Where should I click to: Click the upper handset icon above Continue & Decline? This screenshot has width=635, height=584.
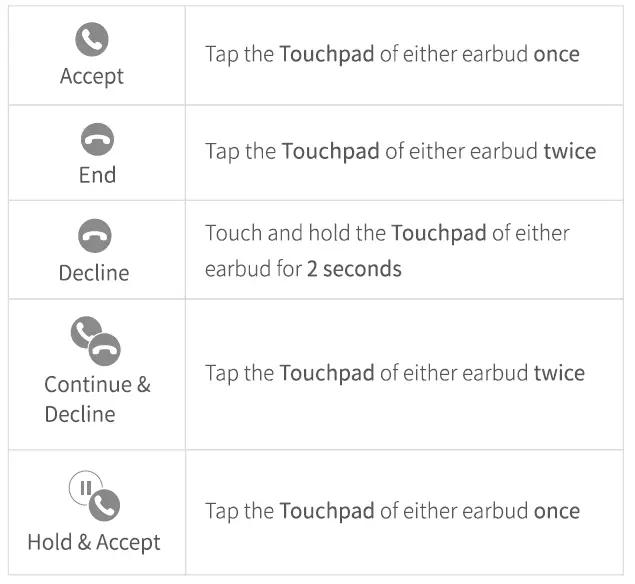pyautogui.click(x=87, y=331)
